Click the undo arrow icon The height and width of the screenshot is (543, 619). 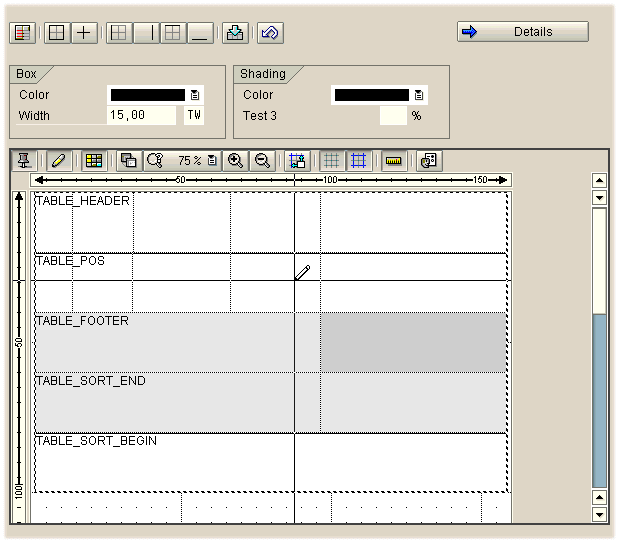point(269,32)
